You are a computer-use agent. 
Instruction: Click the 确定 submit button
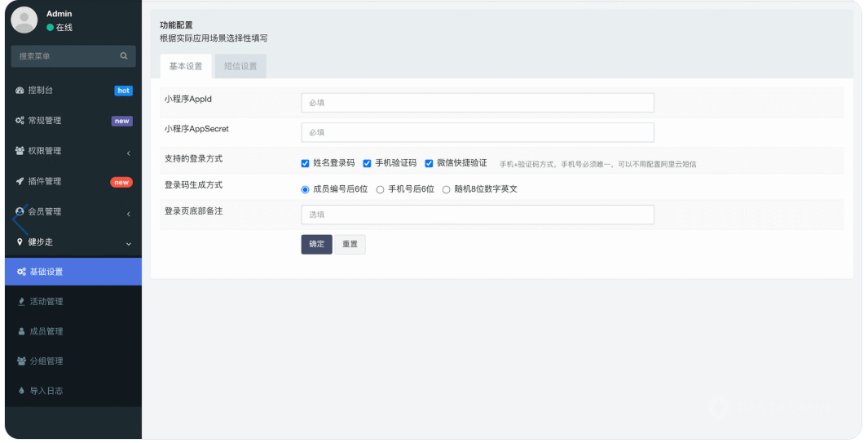point(316,244)
